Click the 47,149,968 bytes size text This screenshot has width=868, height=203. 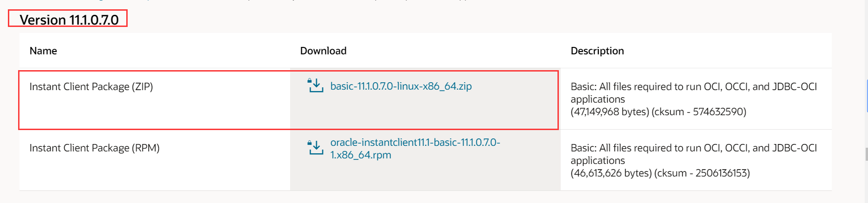[609, 112]
